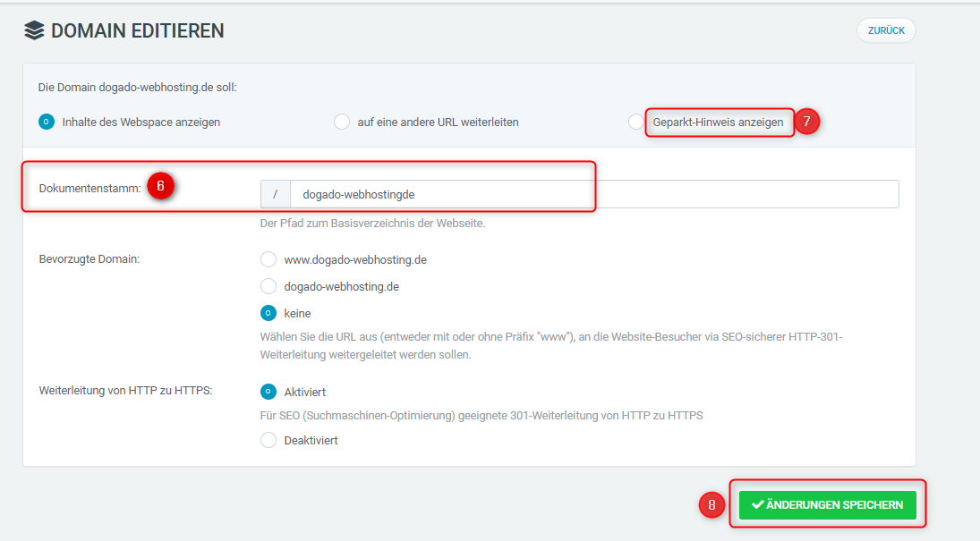Screen dimensions: 980x541
Task: Select 'Geparkt-Hinweis anzeigen' radio option
Action: click(636, 122)
